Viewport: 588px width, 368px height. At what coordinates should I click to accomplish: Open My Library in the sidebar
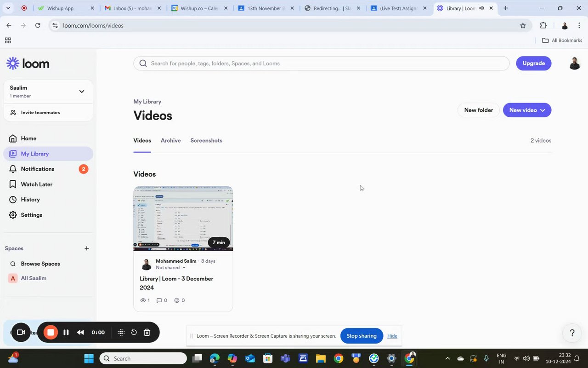48,154
